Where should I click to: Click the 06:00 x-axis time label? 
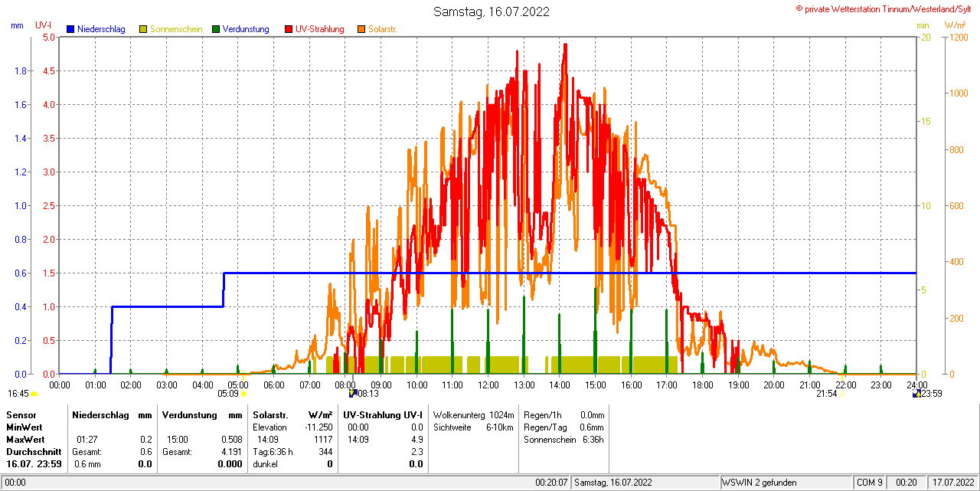point(273,385)
